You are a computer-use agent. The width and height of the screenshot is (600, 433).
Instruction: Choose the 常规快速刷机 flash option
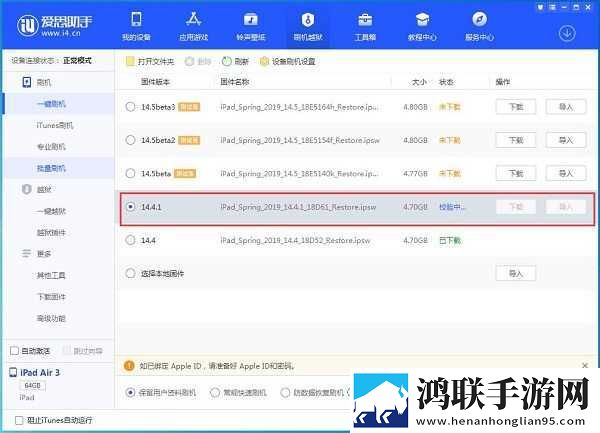(215, 392)
